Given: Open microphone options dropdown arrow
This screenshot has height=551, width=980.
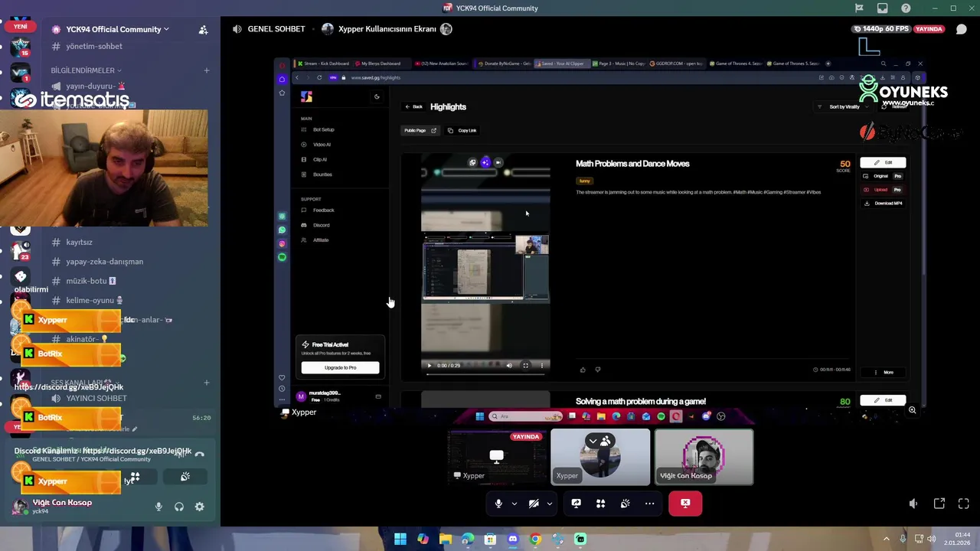Looking at the screenshot, I should (514, 504).
